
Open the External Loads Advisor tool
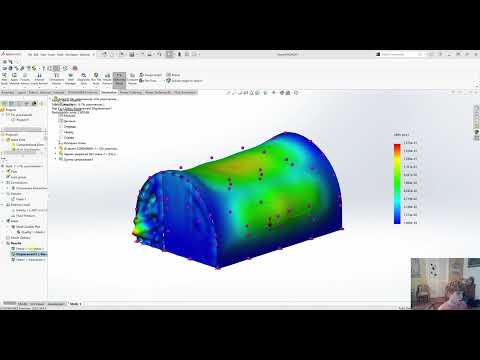[x=39, y=78]
